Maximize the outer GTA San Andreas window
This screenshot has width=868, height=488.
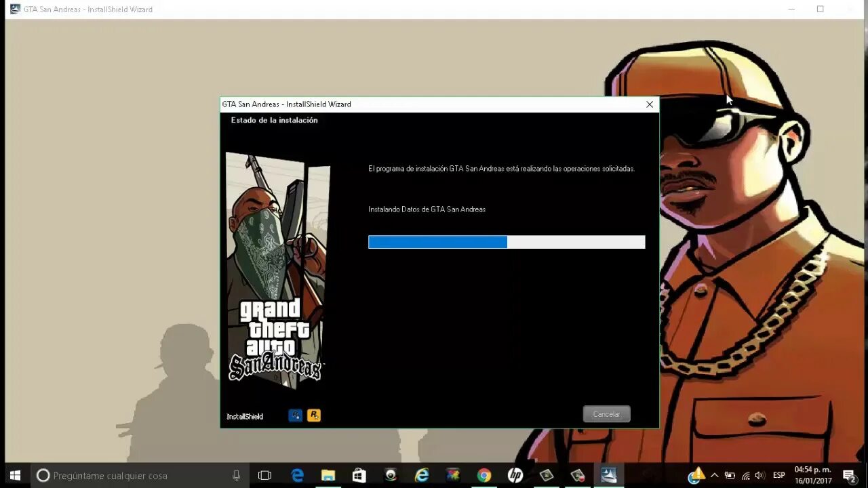pos(820,9)
